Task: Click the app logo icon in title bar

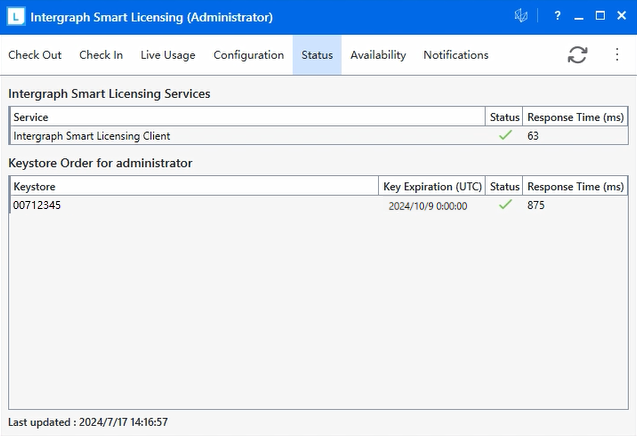Action: click(15, 17)
